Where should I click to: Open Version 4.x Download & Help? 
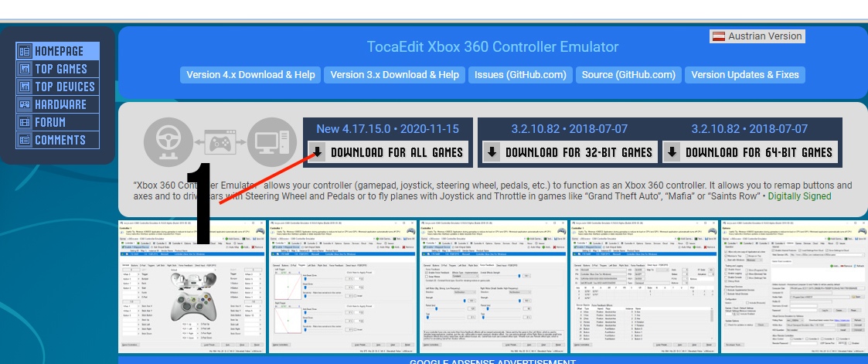coord(250,75)
